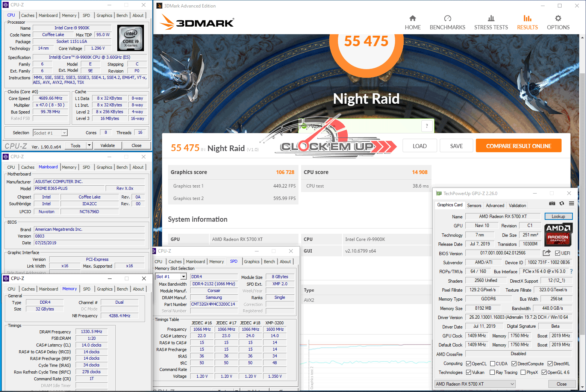Click Compare Result Online button
The width and height of the screenshot is (586, 392).
coord(518,146)
